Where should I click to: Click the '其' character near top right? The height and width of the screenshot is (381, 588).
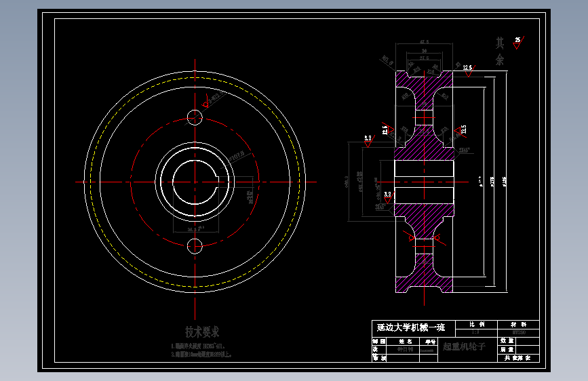500,43
